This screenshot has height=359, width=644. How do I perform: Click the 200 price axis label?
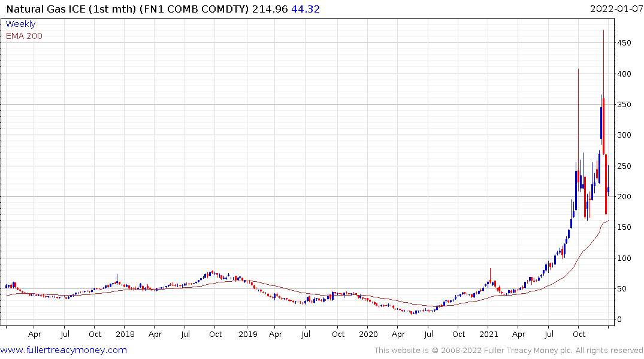(624, 196)
